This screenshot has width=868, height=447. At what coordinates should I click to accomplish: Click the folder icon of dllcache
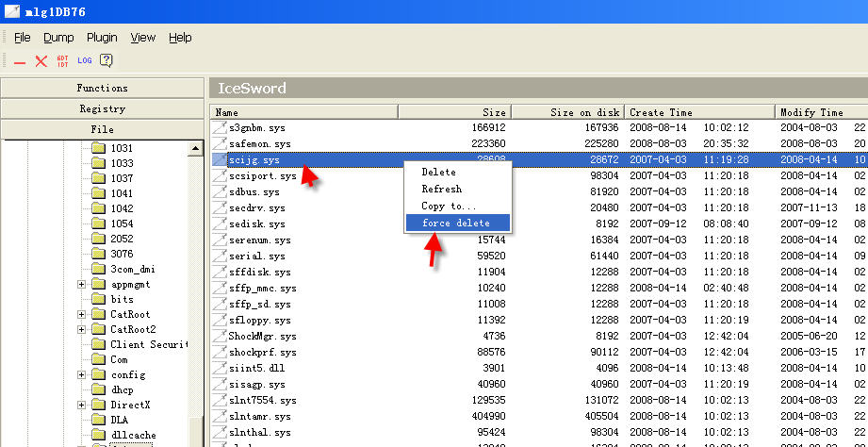(x=98, y=435)
